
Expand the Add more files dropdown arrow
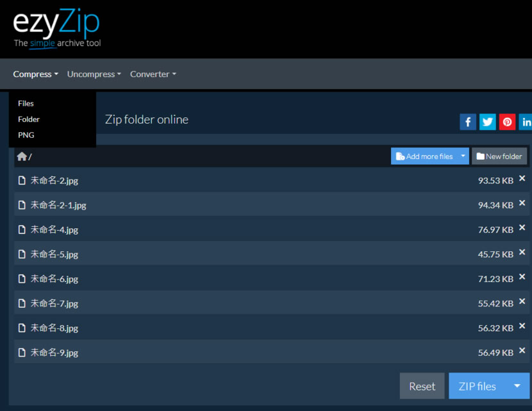point(463,156)
